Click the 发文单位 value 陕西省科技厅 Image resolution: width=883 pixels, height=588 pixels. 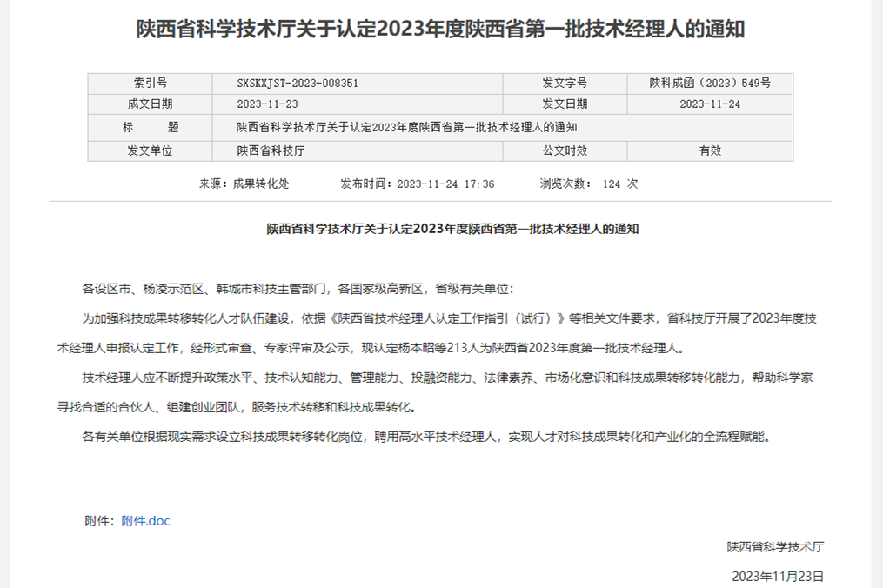pyautogui.click(x=271, y=150)
